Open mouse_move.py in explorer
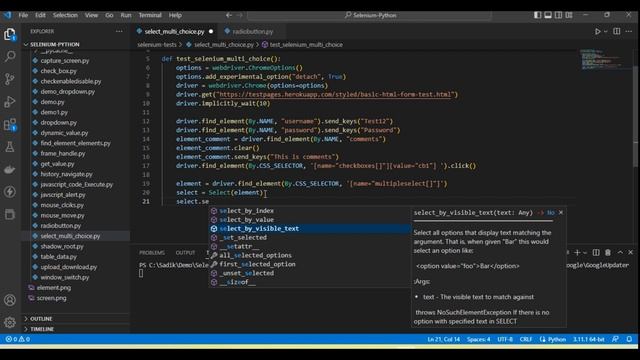The width and height of the screenshot is (640, 360). pos(62,216)
